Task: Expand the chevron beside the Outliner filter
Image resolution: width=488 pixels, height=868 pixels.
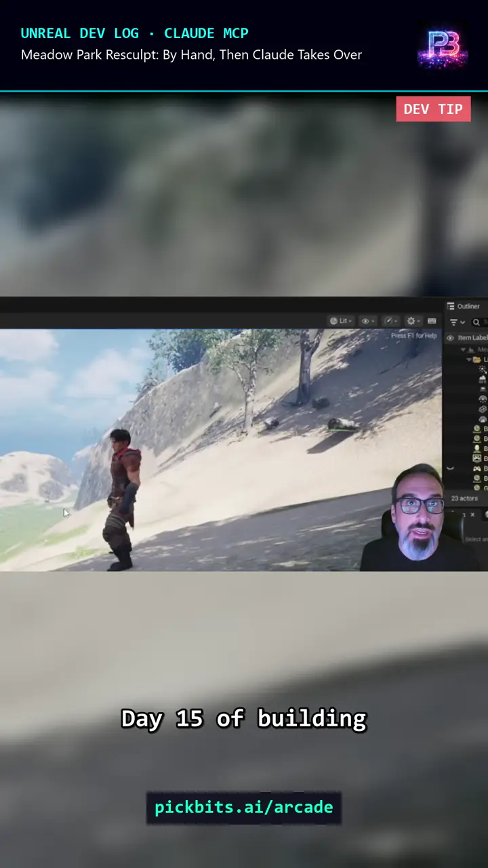Action: 462,322
